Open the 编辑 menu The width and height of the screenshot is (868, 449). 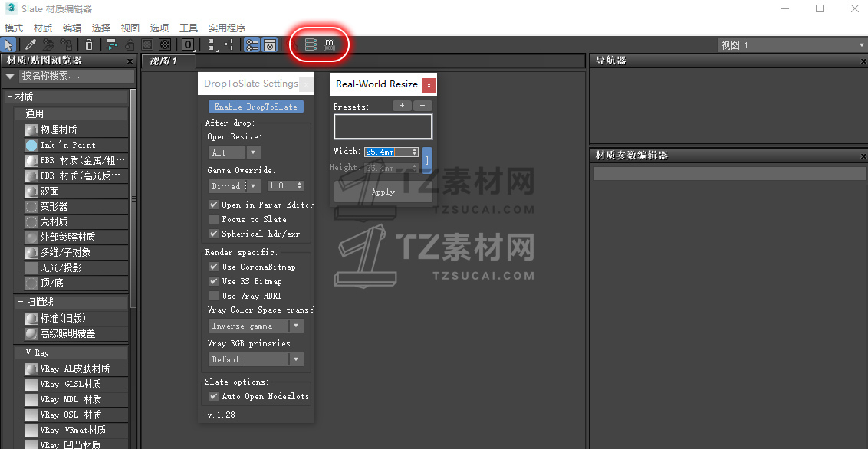pyautogui.click(x=72, y=28)
